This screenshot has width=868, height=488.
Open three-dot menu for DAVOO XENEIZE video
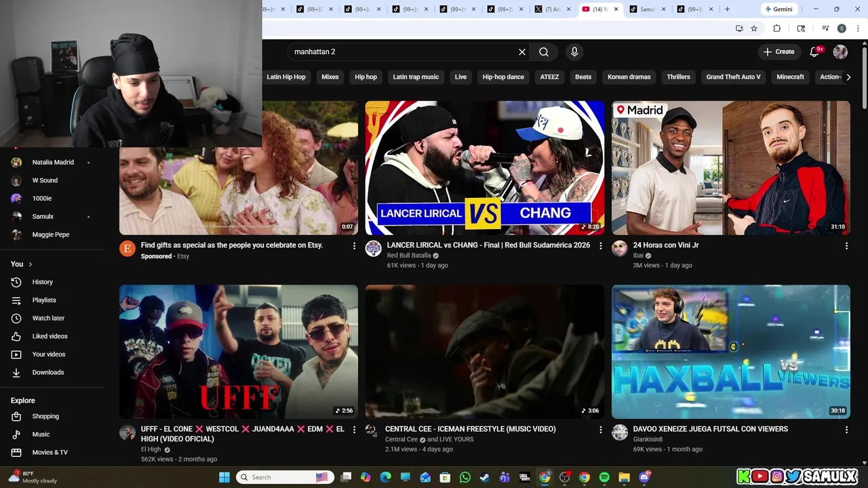[x=846, y=430]
